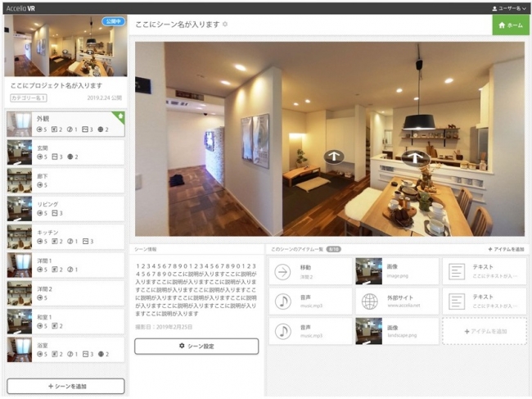The width and height of the screenshot is (532, 399).
Task: Select the 廊下 scene
Action: [x=65, y=180]
